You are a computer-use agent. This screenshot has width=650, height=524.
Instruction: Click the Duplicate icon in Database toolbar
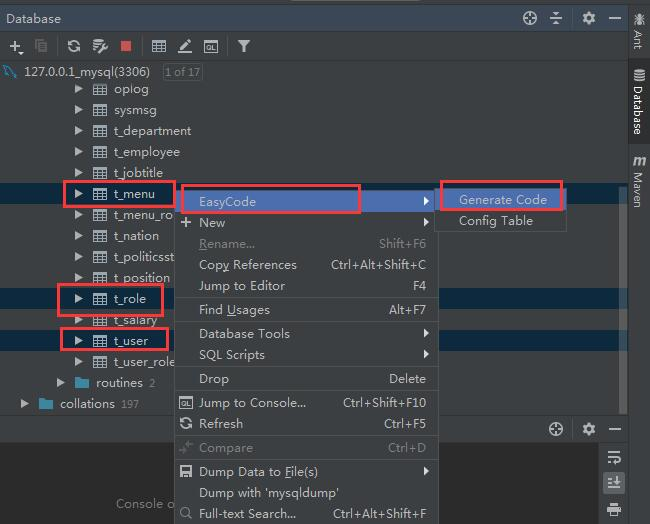[41, 46]
